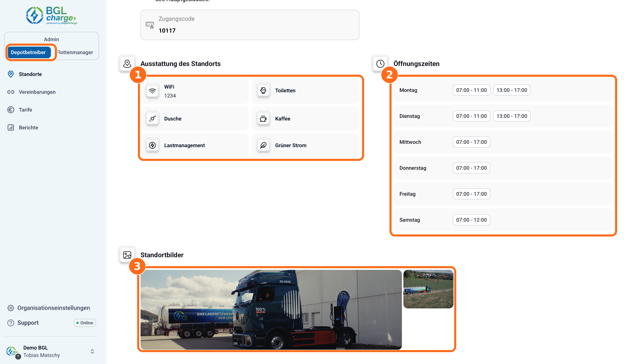This screenshot has height=364, width=624.
Task: Click the WiFi amenity icon
Action: [x=152, y=91]
